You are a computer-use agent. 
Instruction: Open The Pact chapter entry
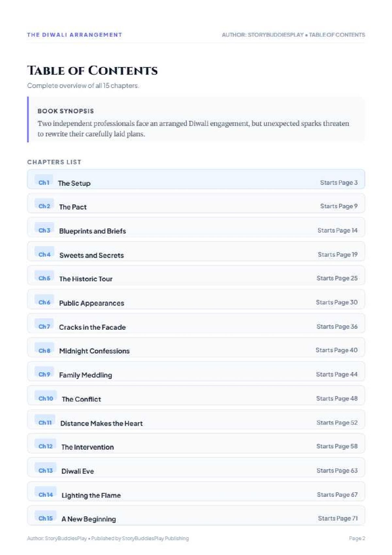[196, 203]
